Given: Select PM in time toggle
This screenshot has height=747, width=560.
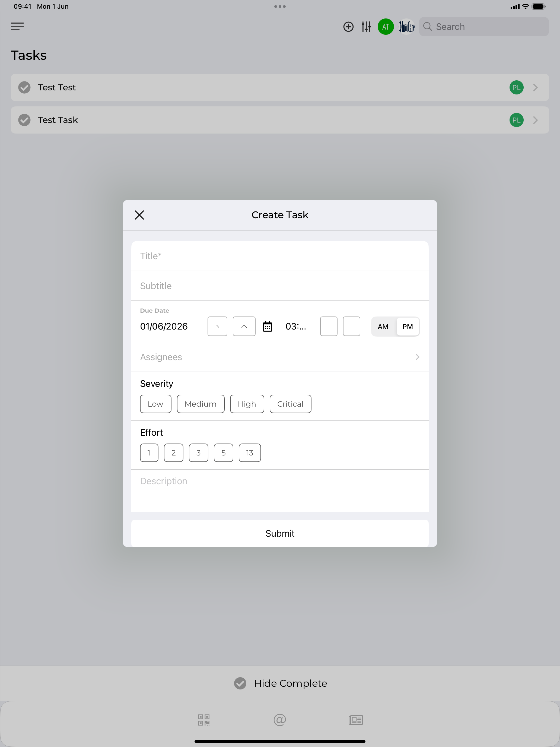Looking at the screenshot, I should click(x=408, y=326).
